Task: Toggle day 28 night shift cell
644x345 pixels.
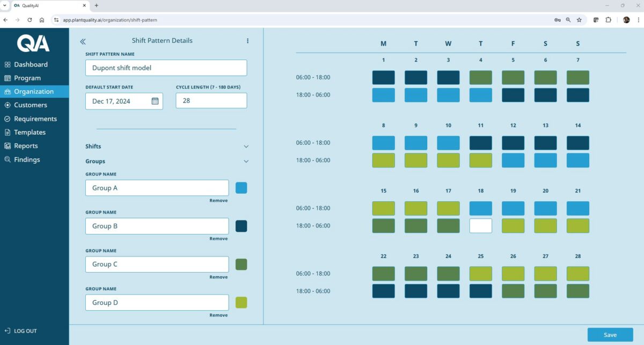Action: tap(577, 291)
